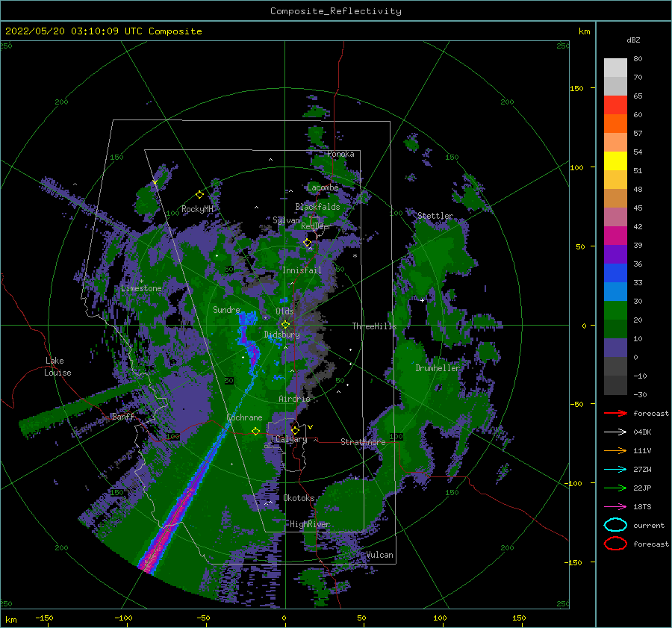The height and width of the screenshot is (628, 672).
Task: Click the RockyMH label
Action: (197, 209)
